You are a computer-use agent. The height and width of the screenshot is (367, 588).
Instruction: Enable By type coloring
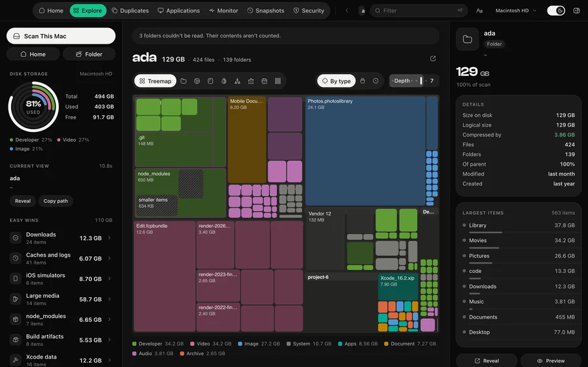336,81
